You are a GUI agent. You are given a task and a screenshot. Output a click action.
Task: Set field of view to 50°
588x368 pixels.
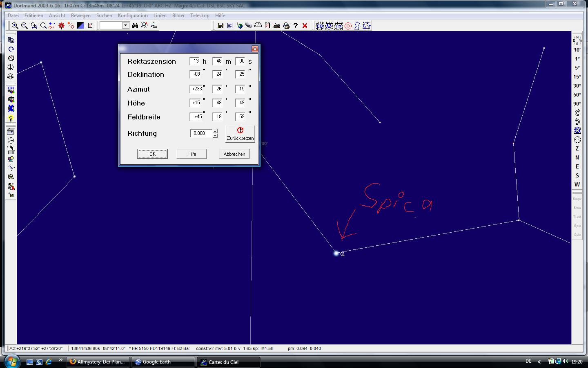577,94
